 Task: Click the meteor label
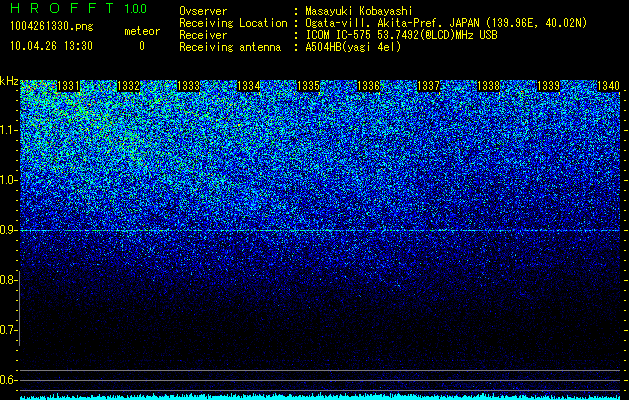[142, 31]
